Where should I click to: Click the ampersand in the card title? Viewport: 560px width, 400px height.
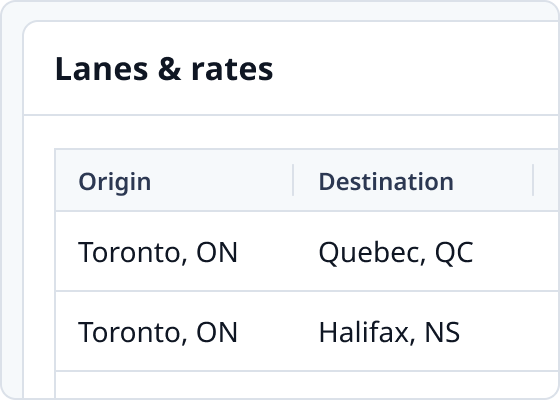click(170, 69)
